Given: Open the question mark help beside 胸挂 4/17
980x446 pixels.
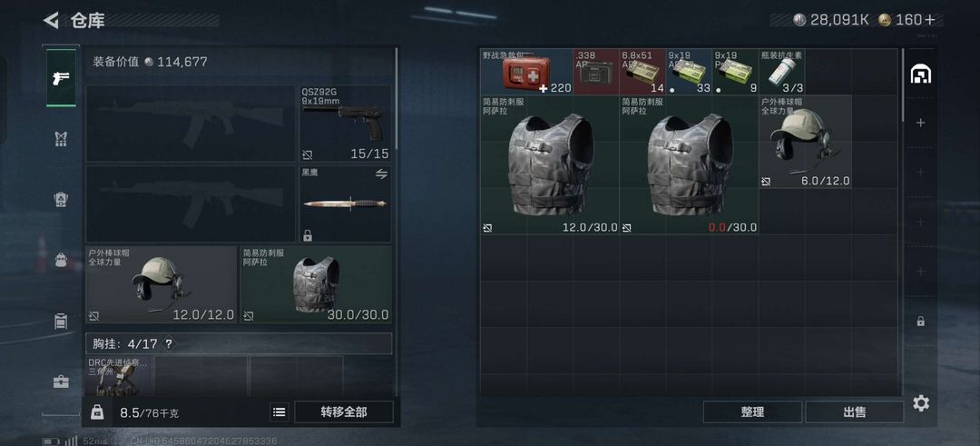Looking at the screenshot, I should tap(168, 344).
